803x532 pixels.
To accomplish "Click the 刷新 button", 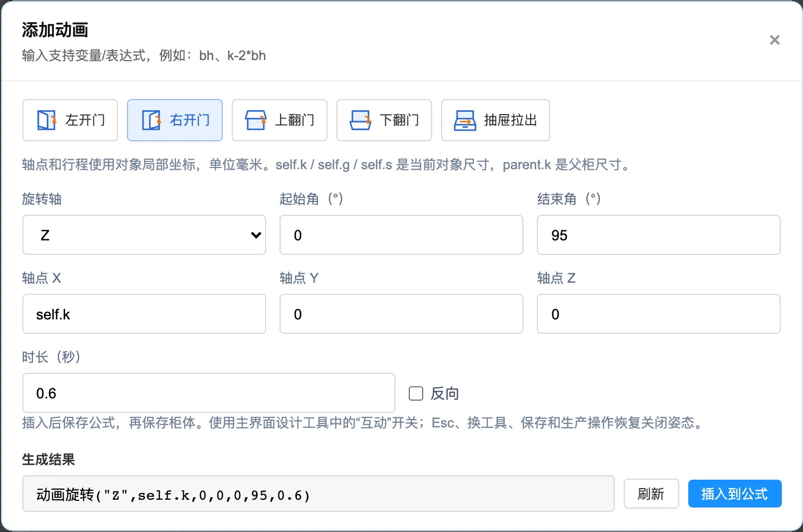I will pyautogui.click(x=651, y=494).
